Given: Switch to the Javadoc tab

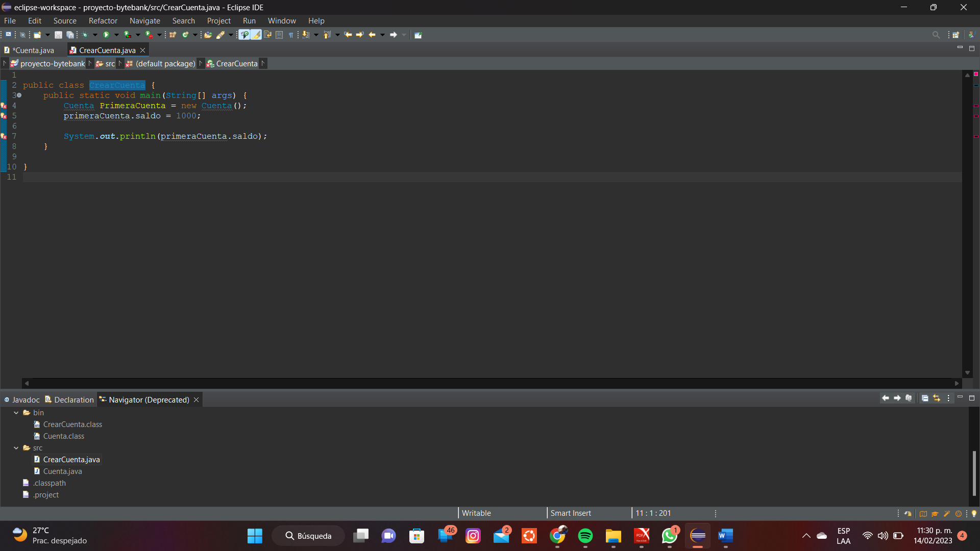Looking at the screenshot, I should (x=22, y=399).
